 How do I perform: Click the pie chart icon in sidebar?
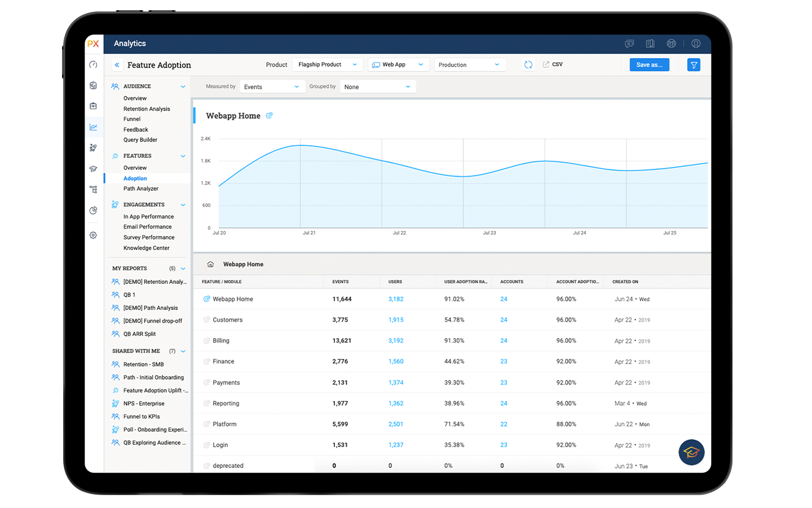tap(93, 211)
